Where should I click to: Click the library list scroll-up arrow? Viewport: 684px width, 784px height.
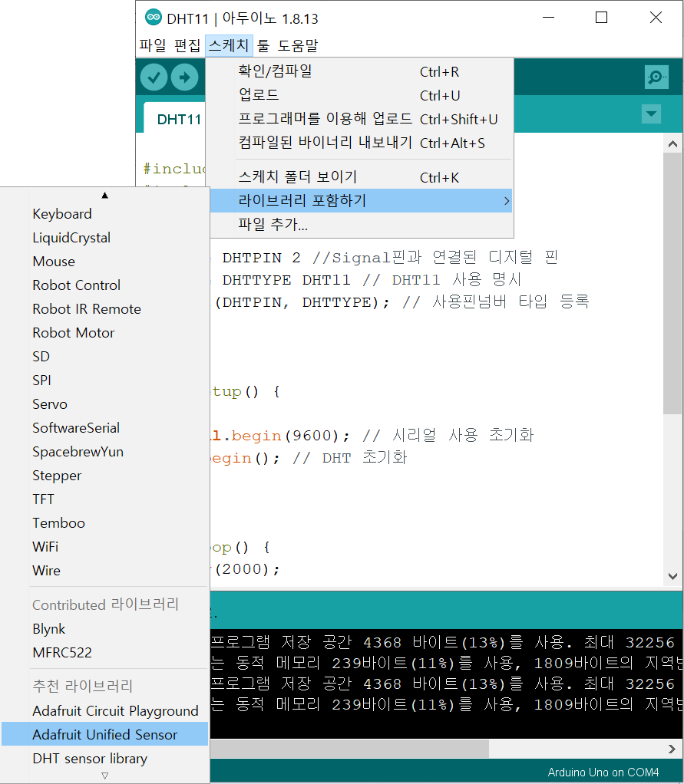104,195
